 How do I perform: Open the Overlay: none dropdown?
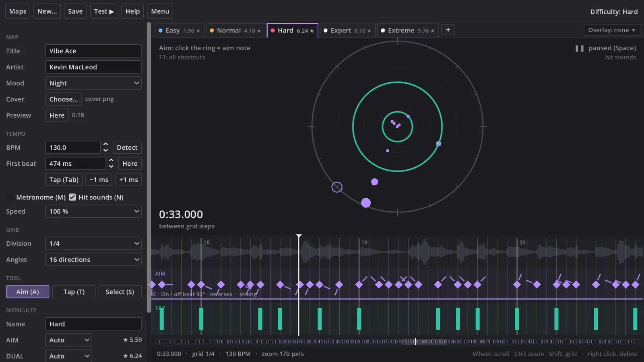click(612, 30)
